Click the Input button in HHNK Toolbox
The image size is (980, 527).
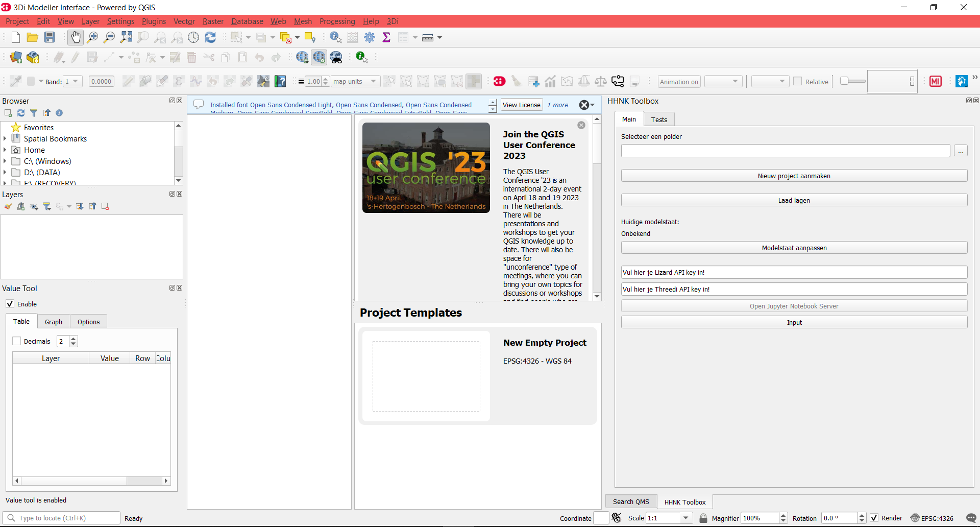pyautogui.click(x=794, y=322)
